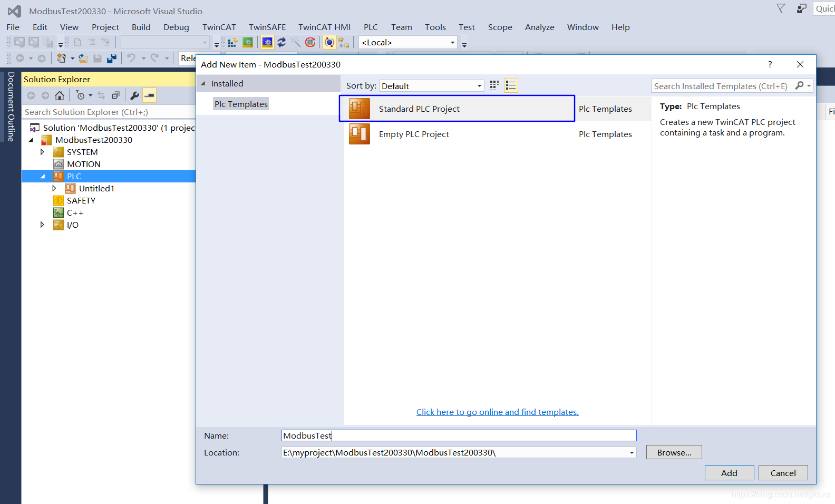The height and width of the screenshot is (504, 835).
Task: Click the Collapse All icon in Solution Explorer
Action: pyautogui.click(x=115, y=95)
